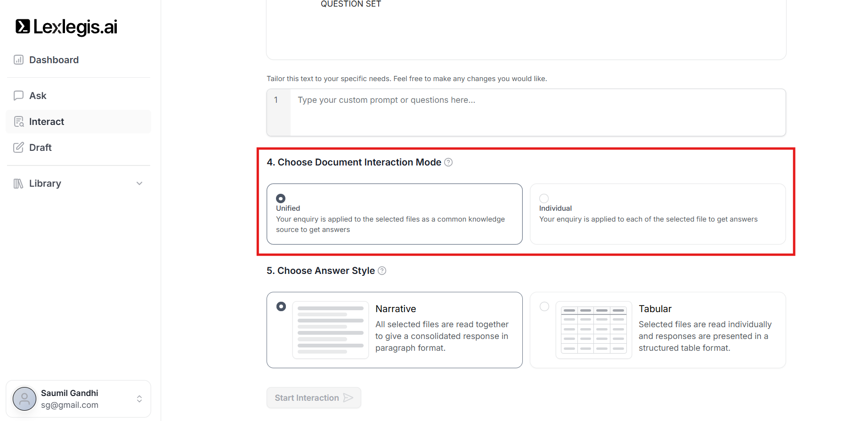This screenshot has width=868, height=421.
Task: Select the Unified interaction mode radio
Action: (281, 198)
